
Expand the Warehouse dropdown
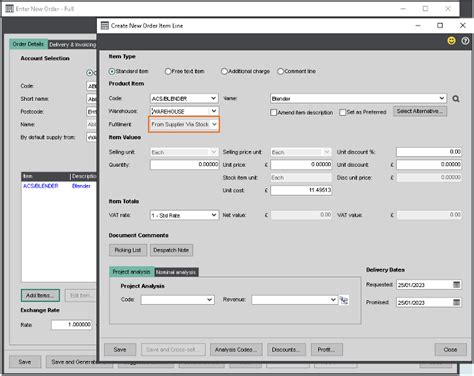(214, 111)
